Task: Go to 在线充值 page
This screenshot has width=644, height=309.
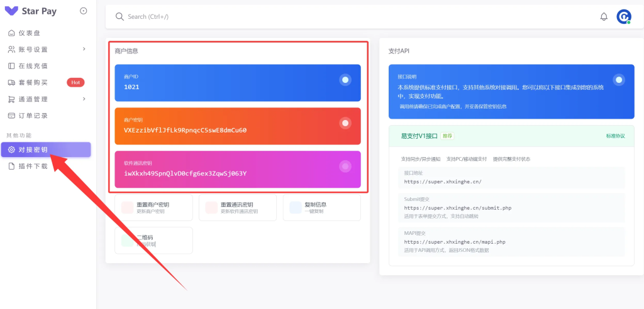Action: click(33, 66)
